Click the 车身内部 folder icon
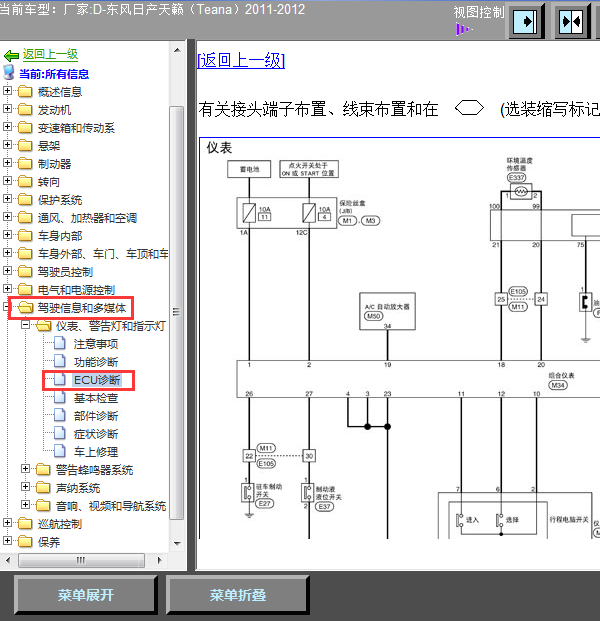This screenshot has height=621, width=600. coord(25,236)
